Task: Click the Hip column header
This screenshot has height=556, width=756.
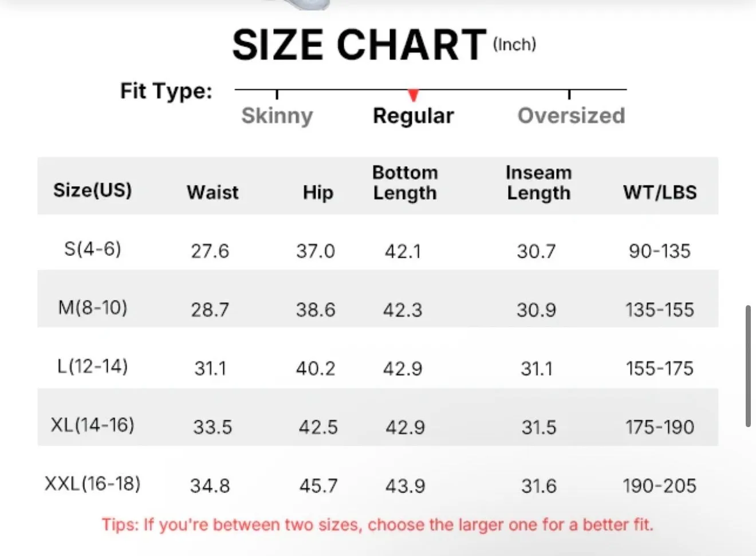Action: click(318, 192)
